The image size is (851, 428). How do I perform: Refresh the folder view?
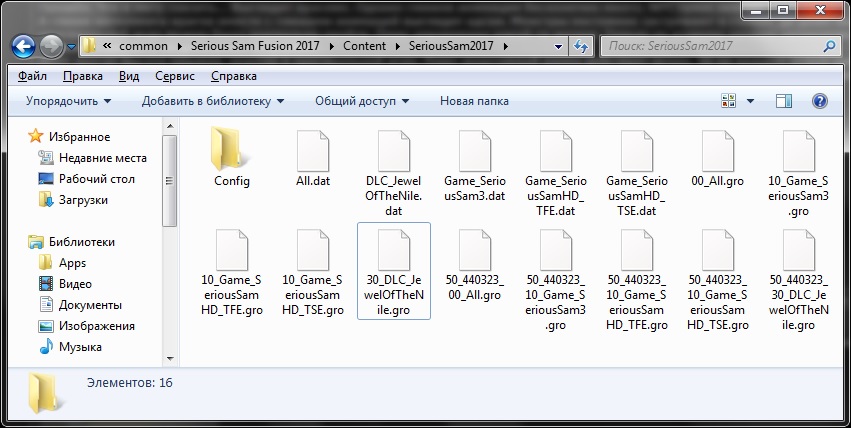581,46
